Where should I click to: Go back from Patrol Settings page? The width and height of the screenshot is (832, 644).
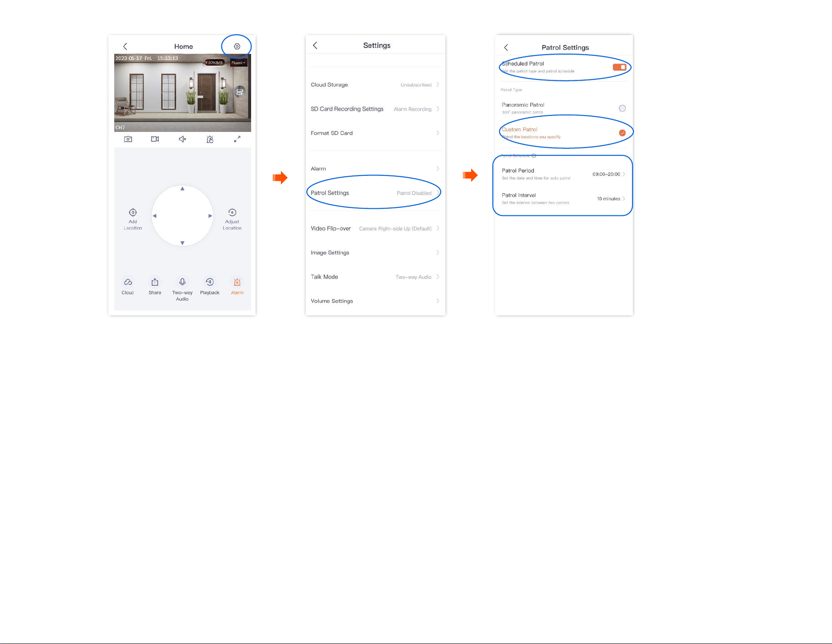click(506, 47)
